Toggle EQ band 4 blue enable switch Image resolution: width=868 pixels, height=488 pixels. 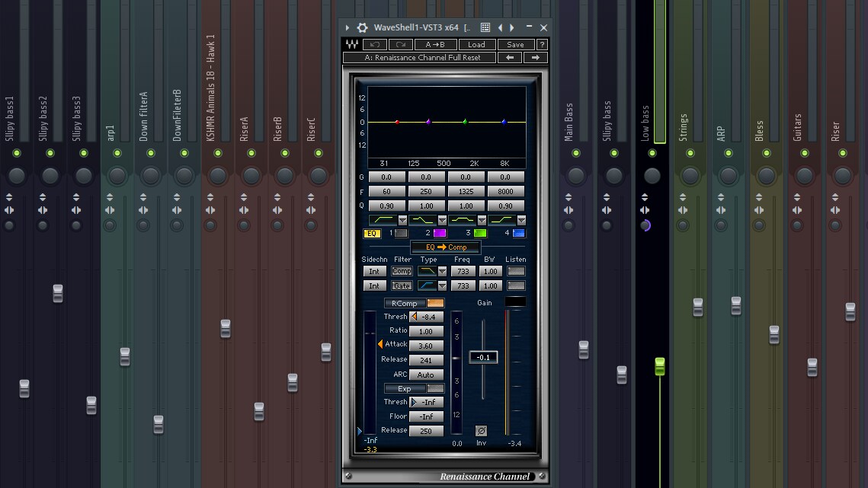(519, 234)
